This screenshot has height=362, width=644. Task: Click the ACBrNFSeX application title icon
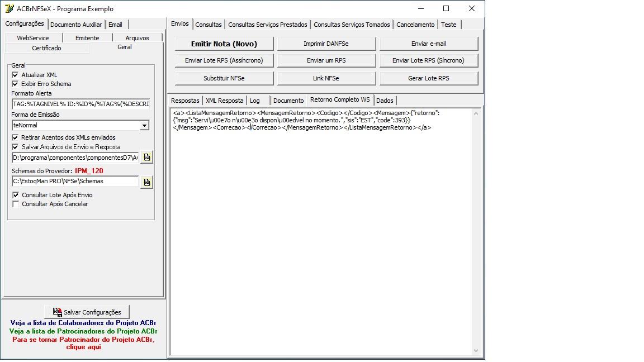click(8, 8)
